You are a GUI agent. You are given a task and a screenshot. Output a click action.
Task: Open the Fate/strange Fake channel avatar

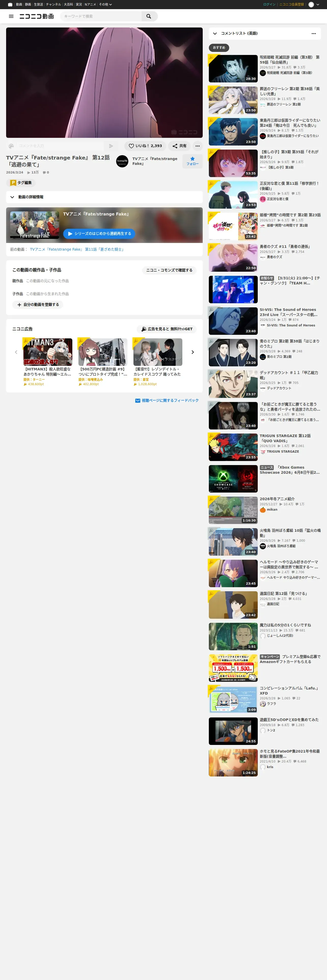122,161
